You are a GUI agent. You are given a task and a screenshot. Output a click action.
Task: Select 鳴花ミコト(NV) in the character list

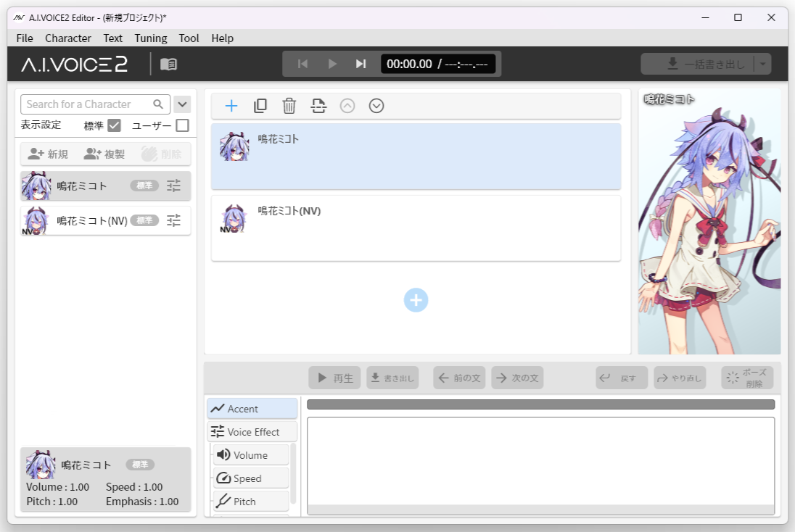point(105,220)
